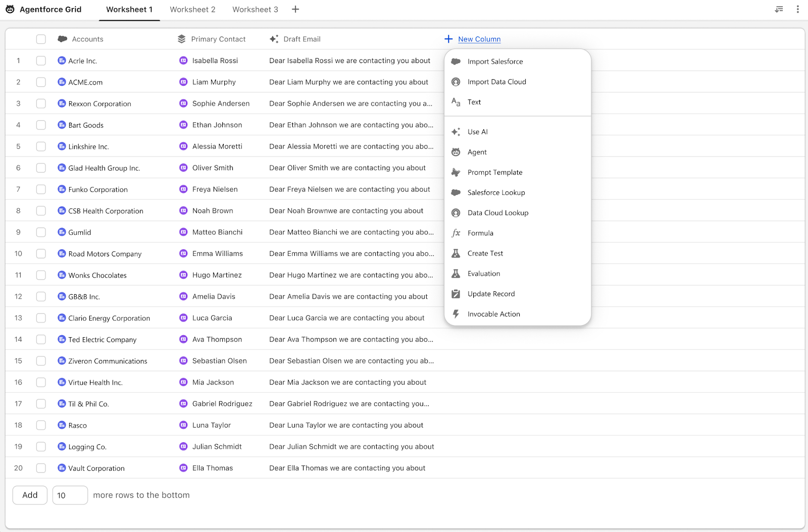Click the Draft Email AI sparkle icon
This screenshot has height=532, width=808.
pos(274,39)
